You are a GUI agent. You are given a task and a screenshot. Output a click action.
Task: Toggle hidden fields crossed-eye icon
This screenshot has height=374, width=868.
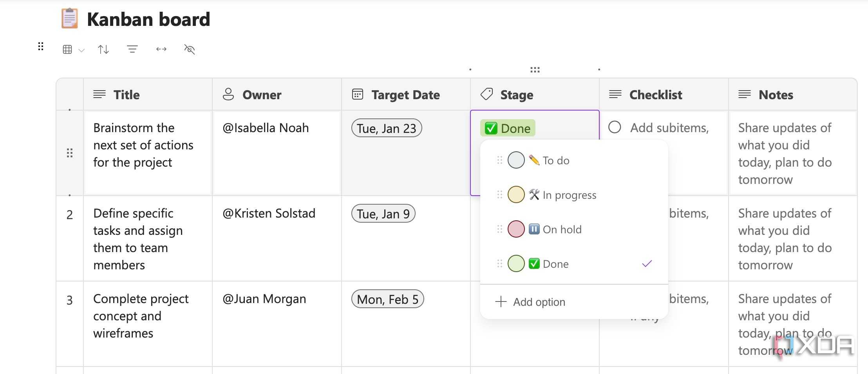(190, 49)
